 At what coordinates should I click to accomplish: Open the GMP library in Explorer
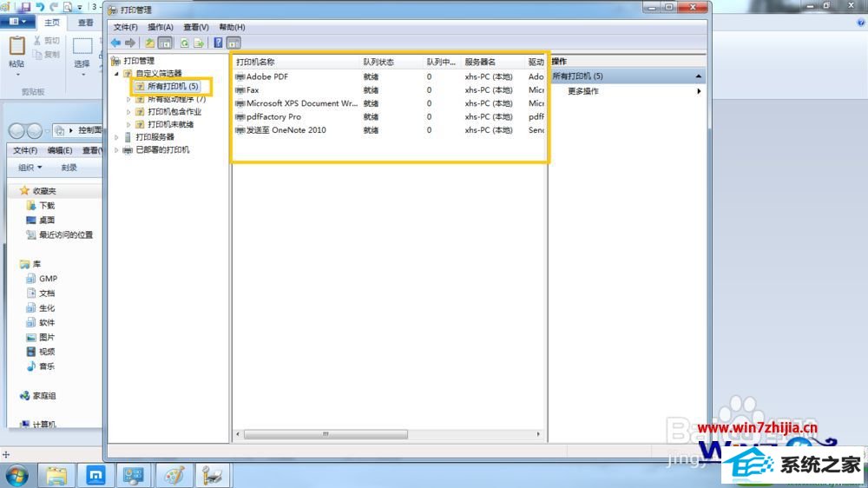pyautogui.click(x=42, y=279)
